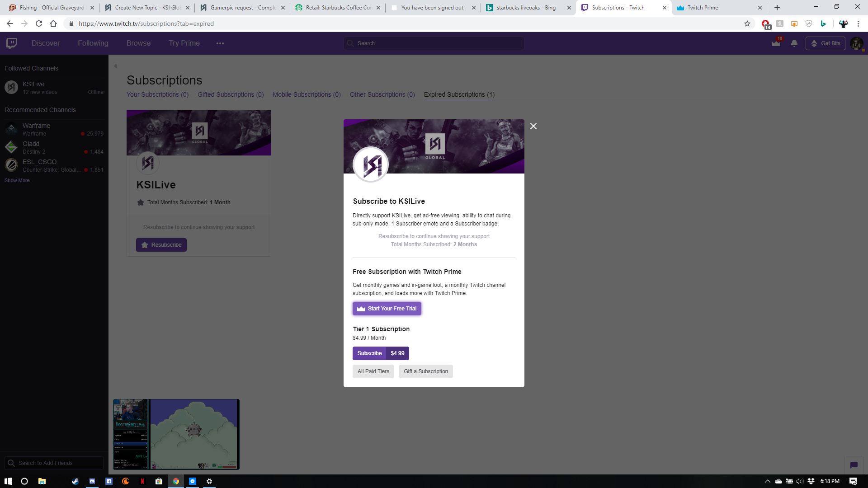Click the Twitch search field
This screenshot has height=488, width=868.
click(x=434, y=43)
